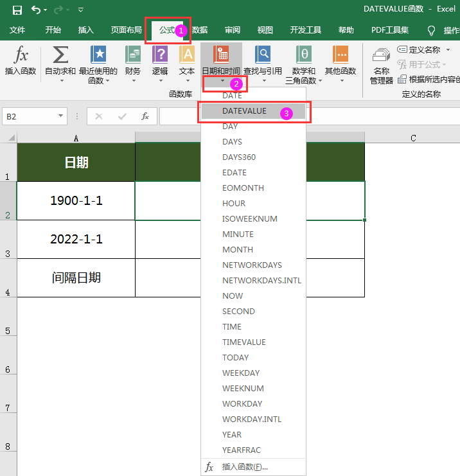Expand the 其他函数 dropdown arrow

point(342,81)
